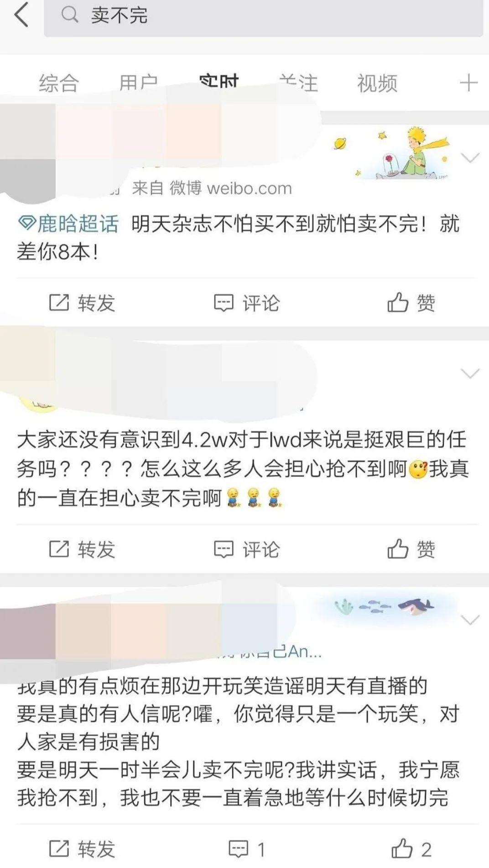The width and height of the screenshot is (489, 868).
Task: Comment on the first post
Action: click(247, 303)
